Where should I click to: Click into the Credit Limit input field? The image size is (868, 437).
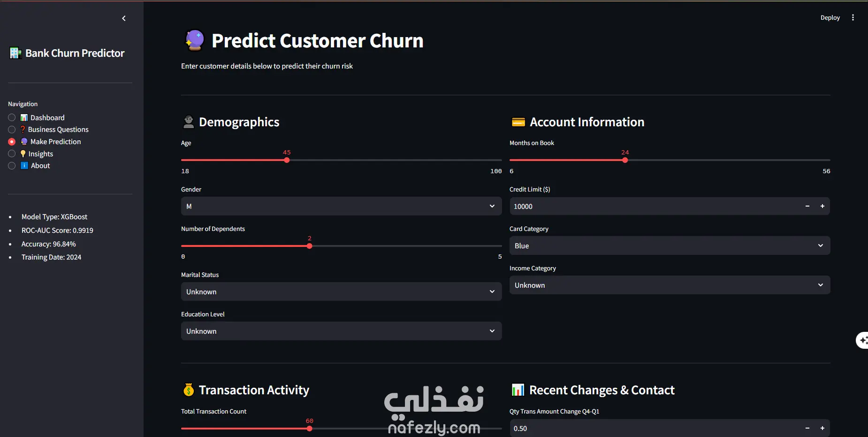[x=655, y=206]
